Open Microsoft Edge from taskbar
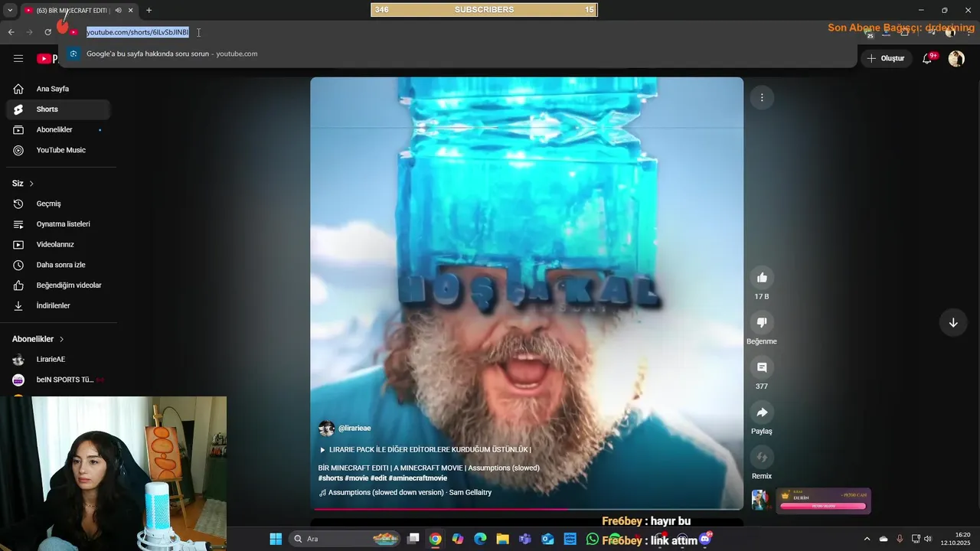The width and height of the screenshot is (980, 551). 480,539
